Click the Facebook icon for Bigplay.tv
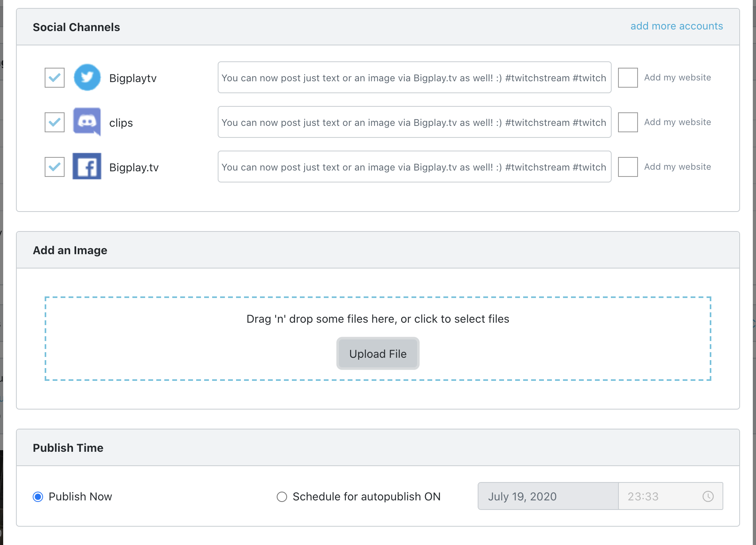756x545 pixels. click(x=87, y=167)
